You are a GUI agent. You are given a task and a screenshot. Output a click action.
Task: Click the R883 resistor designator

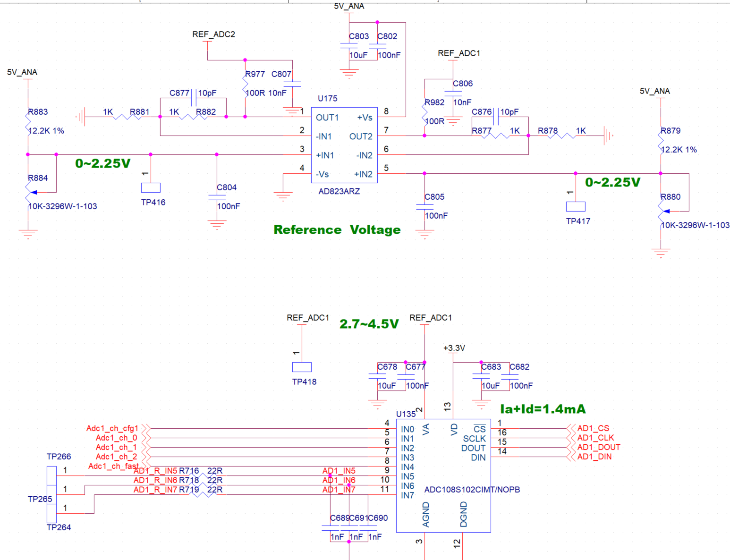tap(38, 112)
